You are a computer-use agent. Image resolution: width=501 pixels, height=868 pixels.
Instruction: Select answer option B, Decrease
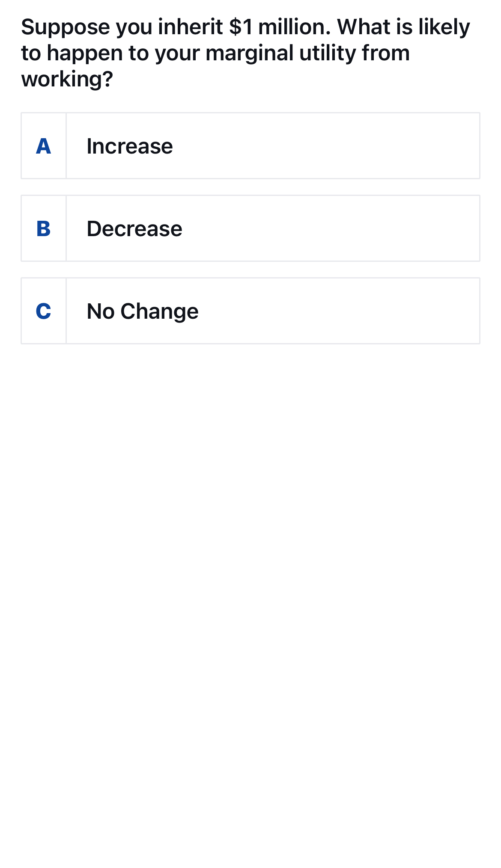point(250,228)
